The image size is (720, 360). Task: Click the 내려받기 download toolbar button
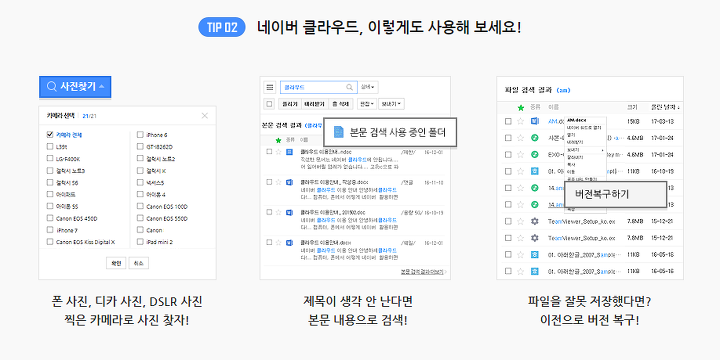pos(315,104)
